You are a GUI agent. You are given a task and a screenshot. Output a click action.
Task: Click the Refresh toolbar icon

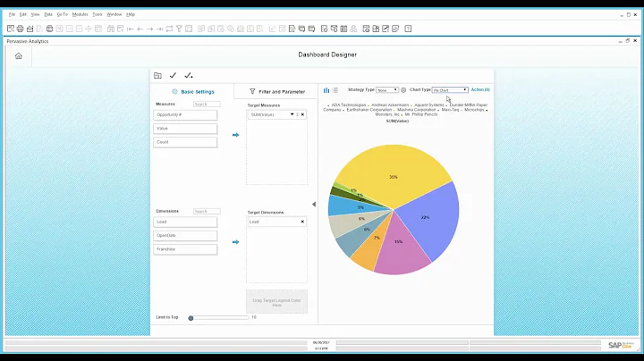point(169,29)
